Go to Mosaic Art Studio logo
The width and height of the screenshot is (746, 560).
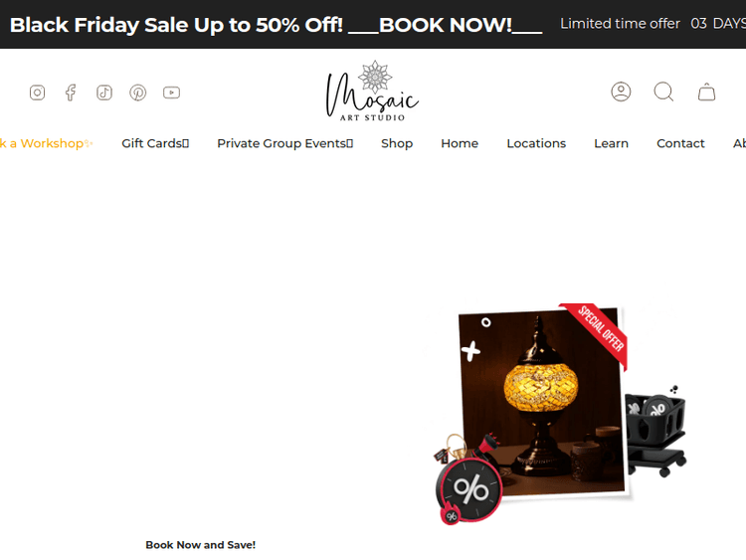[373, 91]
